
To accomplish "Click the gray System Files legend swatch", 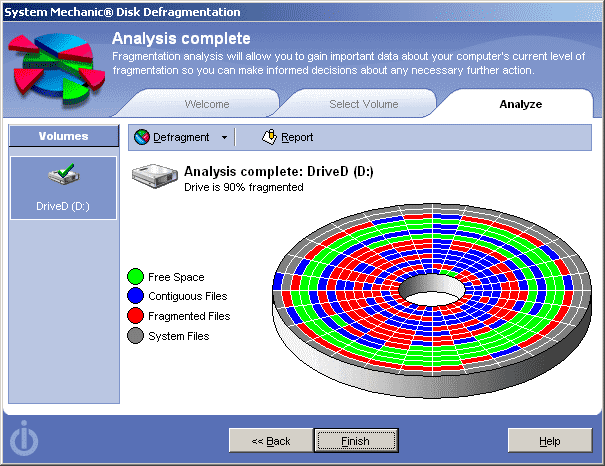I will 136,336.
